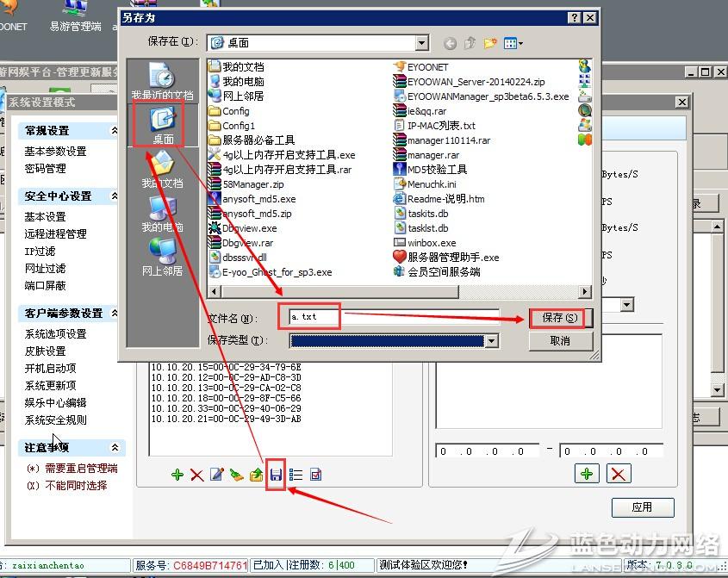Click the create new folder icon
The width and height of the screenshot is (728, 578).
click(x=490, y=43)
